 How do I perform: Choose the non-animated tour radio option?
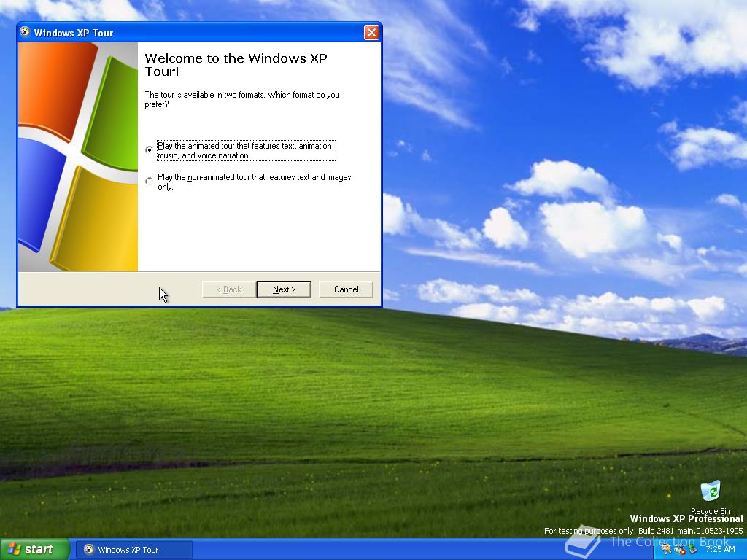149,181
